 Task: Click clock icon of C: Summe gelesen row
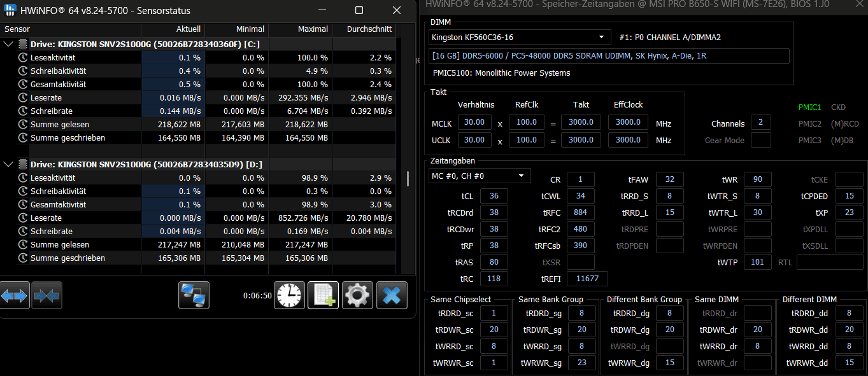[23, 124]
